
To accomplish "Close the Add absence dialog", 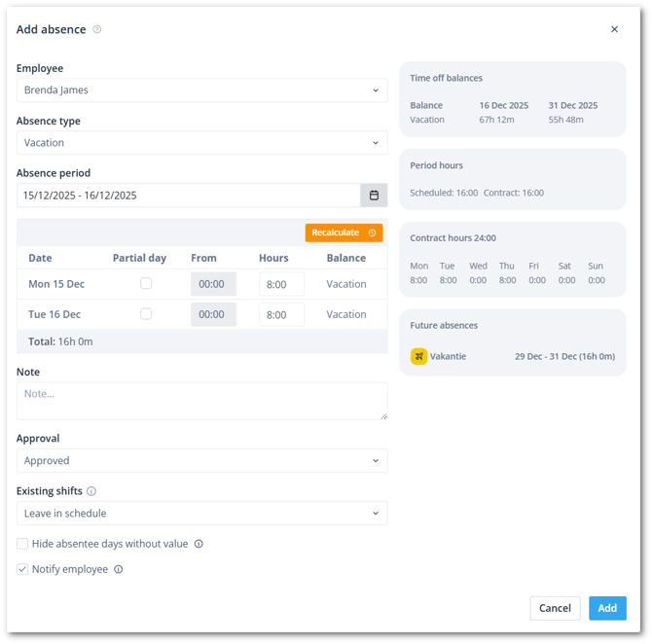I will tap(614, 30).
